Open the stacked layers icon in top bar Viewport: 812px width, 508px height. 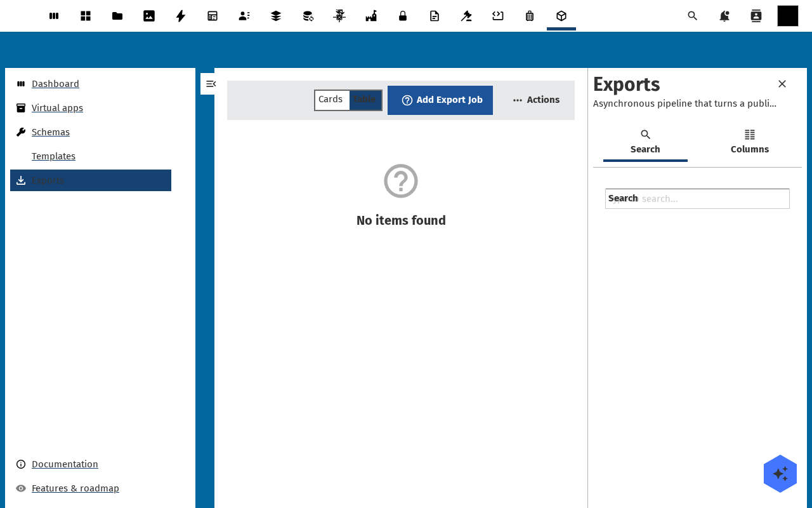pos(276,16)
